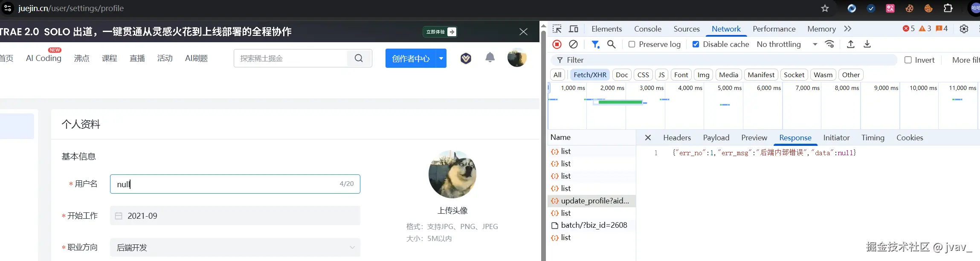Go to 沸点 nav link
980x261 pixels.
point(81,58)
